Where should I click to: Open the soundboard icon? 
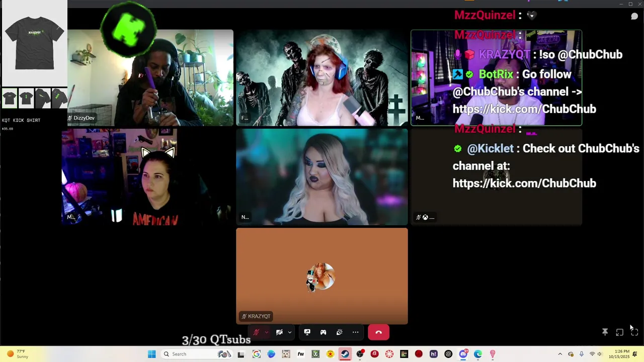pos(339,332)
